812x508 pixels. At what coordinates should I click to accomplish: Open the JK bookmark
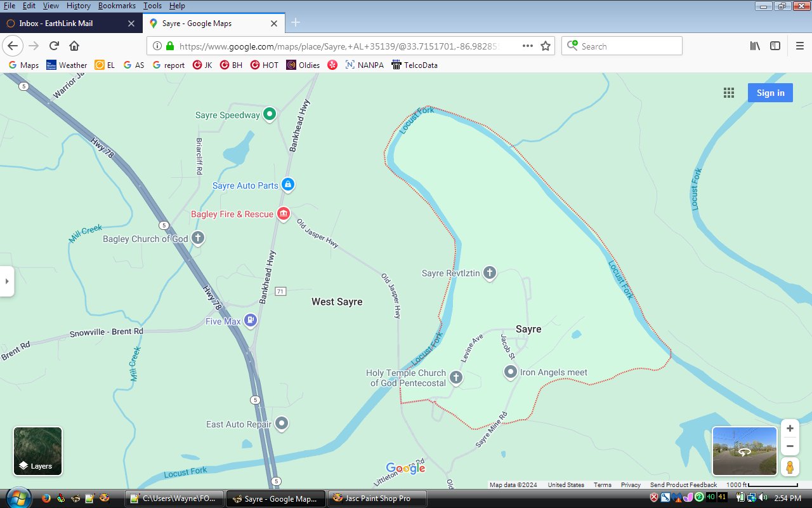(202, 65)
